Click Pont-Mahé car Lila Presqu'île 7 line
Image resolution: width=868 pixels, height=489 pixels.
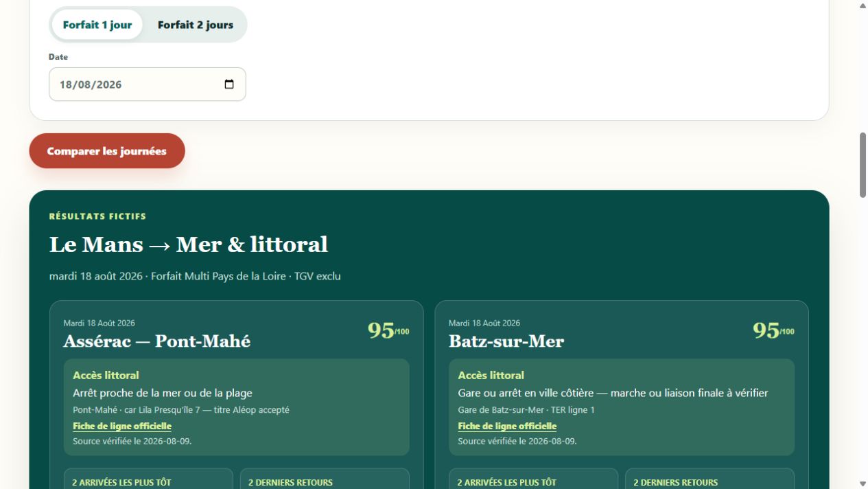(x=181, y=410)
